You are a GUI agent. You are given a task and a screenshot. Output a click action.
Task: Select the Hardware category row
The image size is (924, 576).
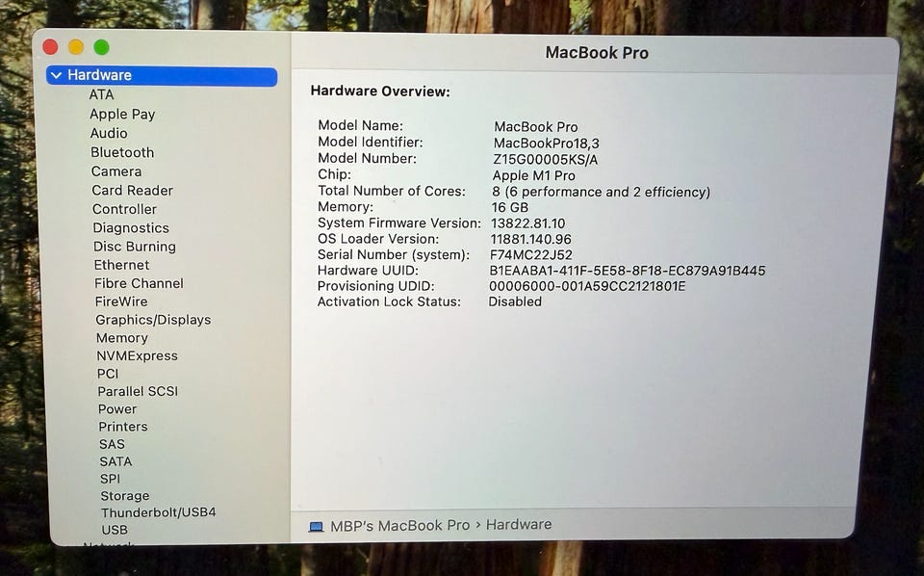pyautogui.click(x=162, y=76)
